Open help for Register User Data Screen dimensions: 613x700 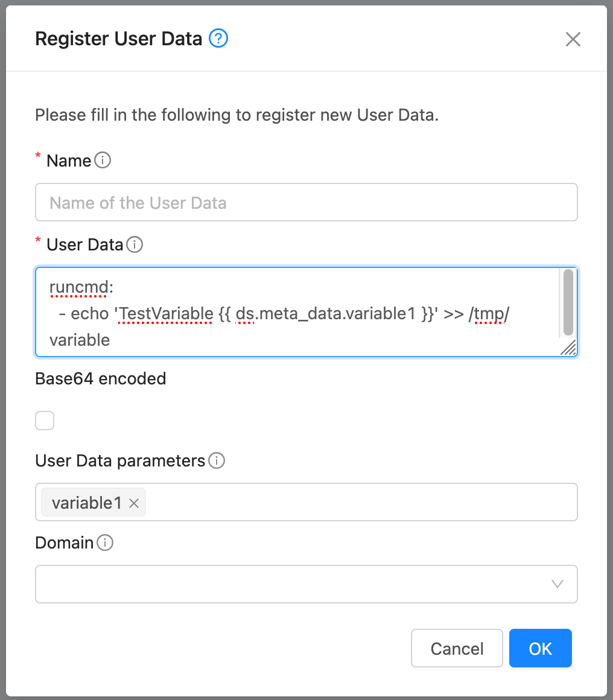tap(218, 38)
